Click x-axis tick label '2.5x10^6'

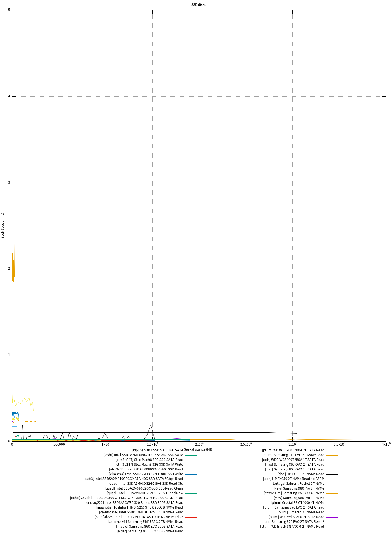point(246,444)
